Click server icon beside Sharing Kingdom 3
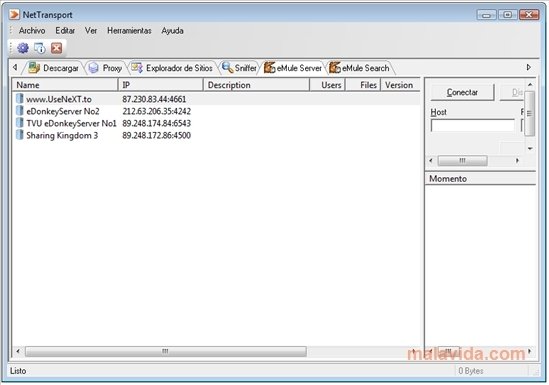Screen dimensions: 549x385 point(20,135)
